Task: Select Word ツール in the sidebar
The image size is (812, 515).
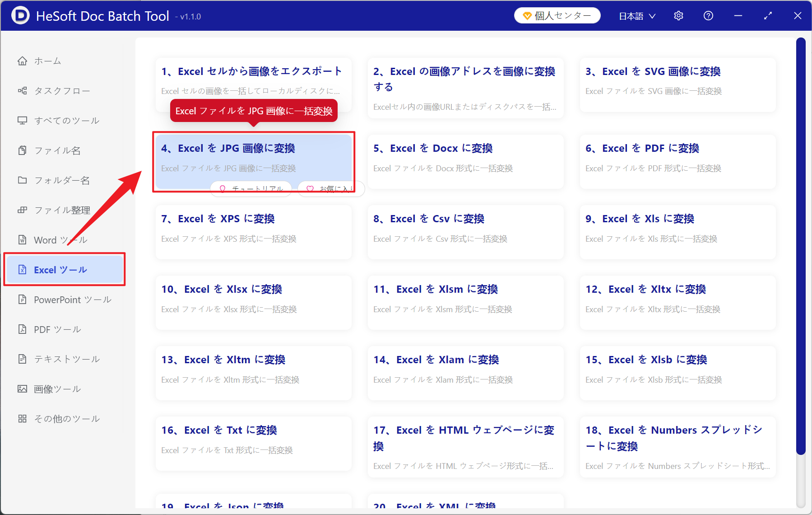Action: (x=65, y=240)
